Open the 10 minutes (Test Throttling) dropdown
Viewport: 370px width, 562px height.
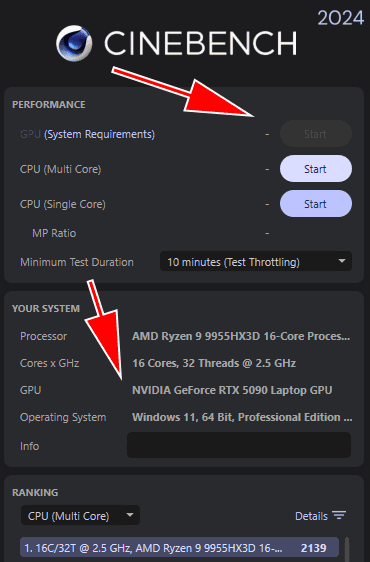click(256, 262)
